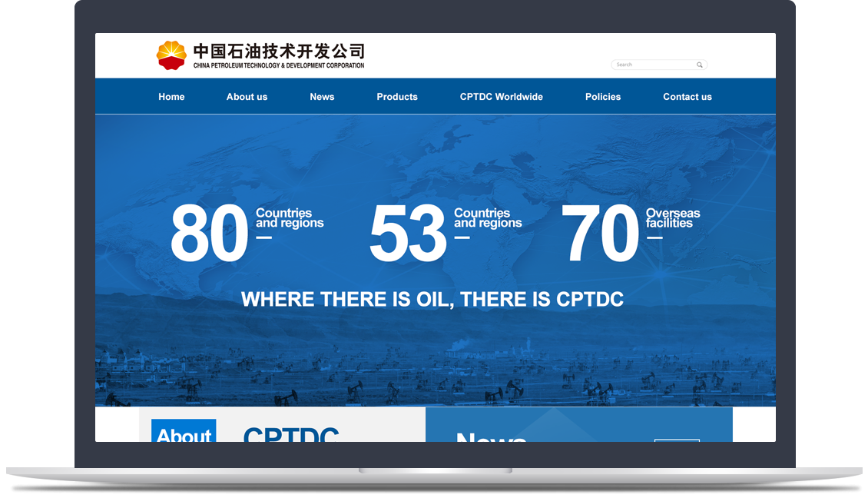
Task: Open the Contact us menu item
Action: (x=687, y=96)
